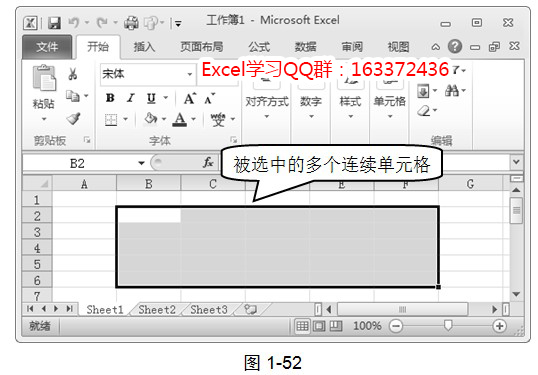Click the zoom in plus button

(x=499, y=326)
